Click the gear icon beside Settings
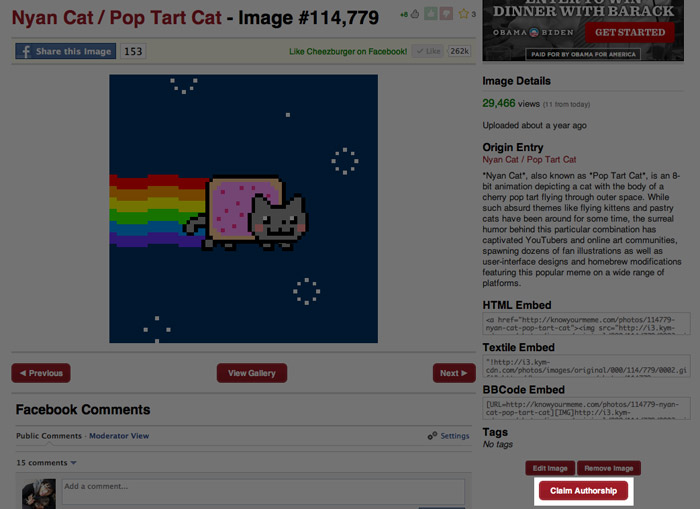Screen dimensions: 700x509 point(432,436)
